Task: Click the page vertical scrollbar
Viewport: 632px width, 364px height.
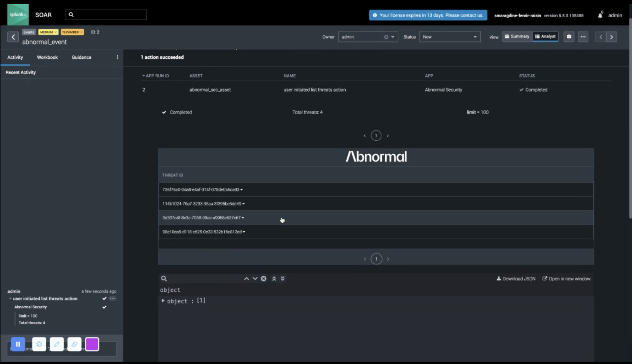Action: [630, 119]
